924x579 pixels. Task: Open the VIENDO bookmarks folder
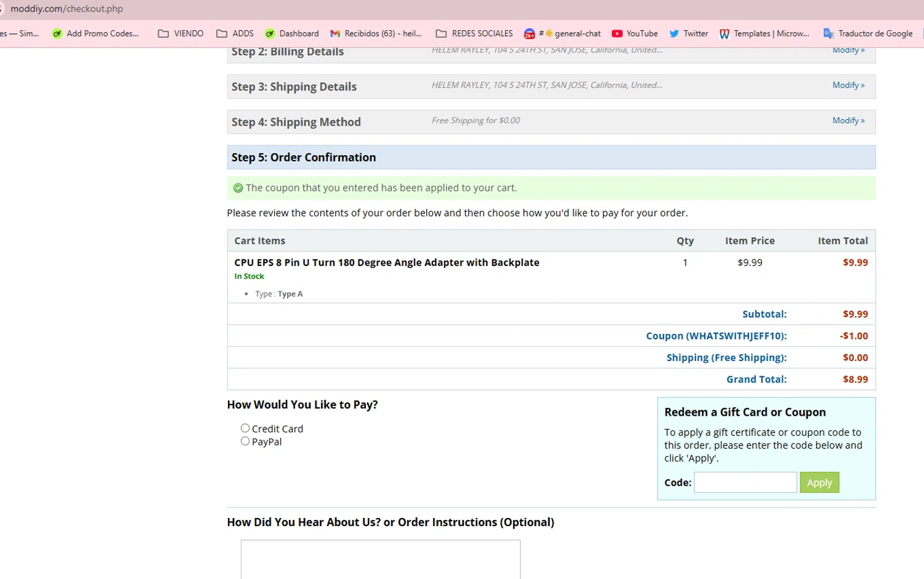180,33
